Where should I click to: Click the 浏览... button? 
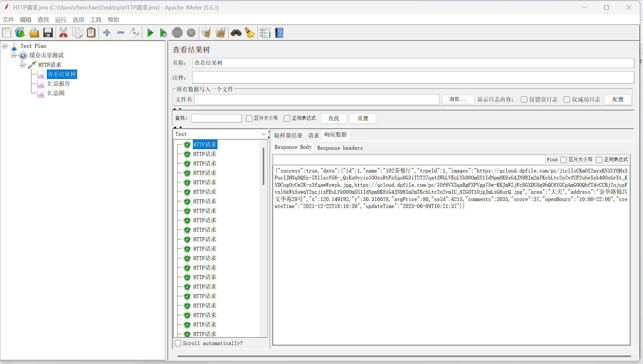[x=457, y=100]
